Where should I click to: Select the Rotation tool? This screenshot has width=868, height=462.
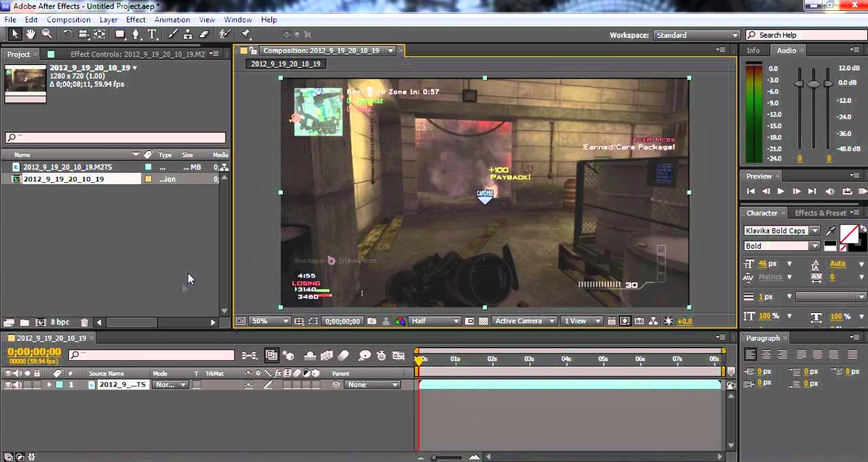click(x=68, y=35)
